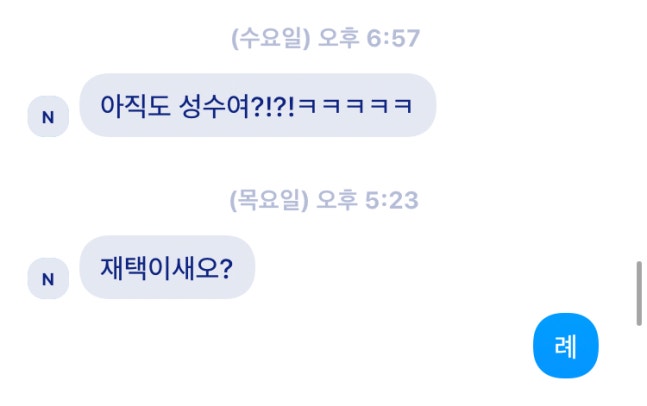Click the Thursday 오후 5:23 timestamp

pyautogui.click(x=324, y=200)
